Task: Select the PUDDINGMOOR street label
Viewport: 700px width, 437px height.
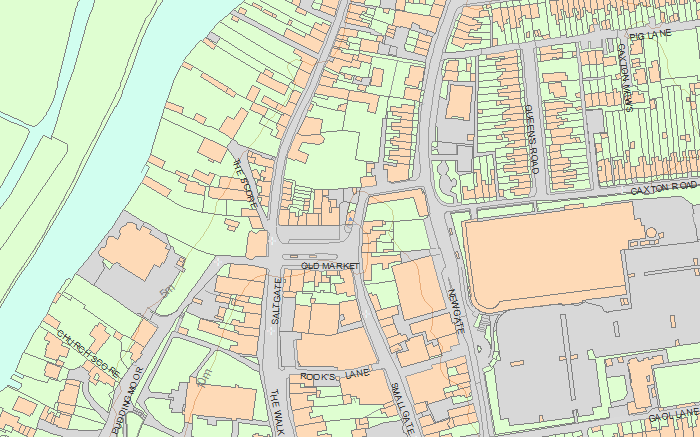Action: point(127,401)
